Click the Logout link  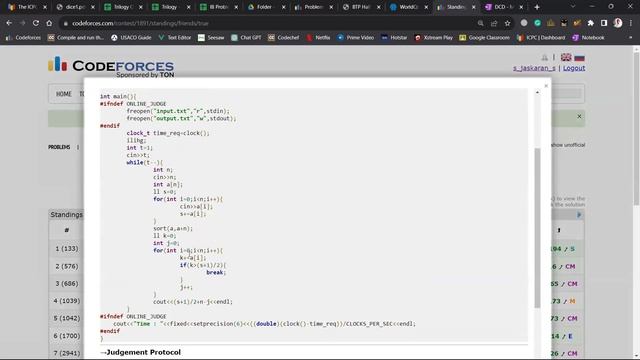[x=574, y=68]
